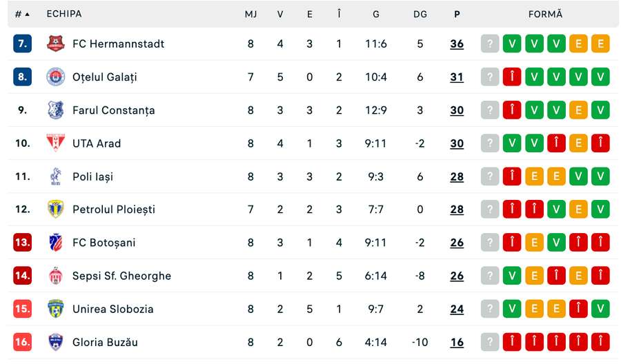
Task: Click the MJ matches played column header
Action: click(250, 14)
